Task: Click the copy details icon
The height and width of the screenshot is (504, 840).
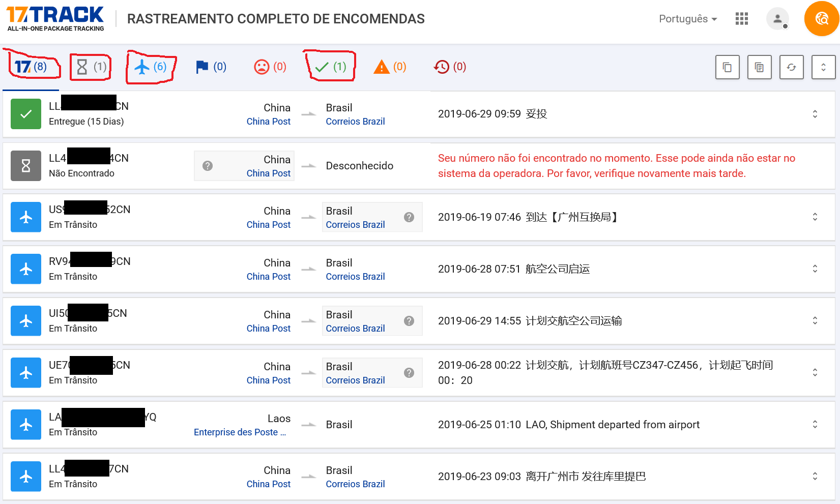Action: click(x=759, y=67)
